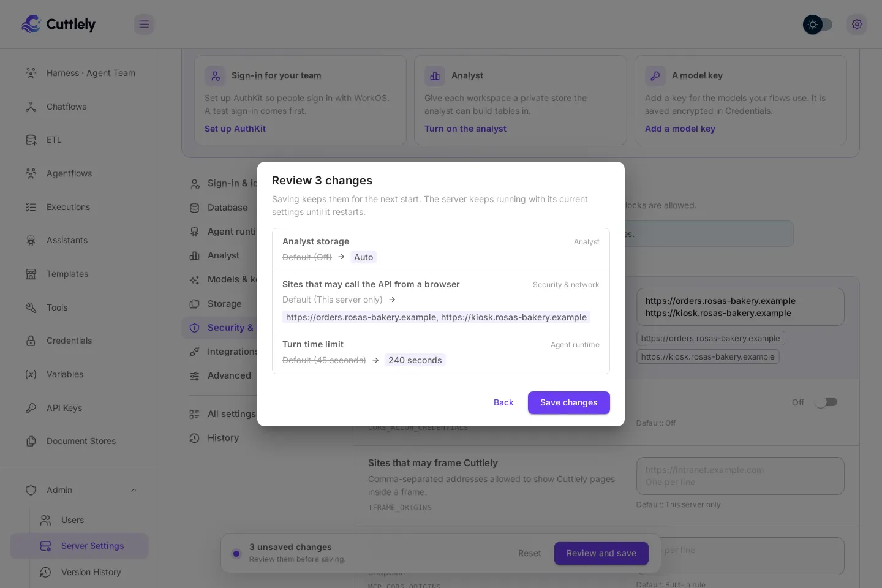Click Set up AuthKit link
This screenshot has width=882, height=588.
(x=235, y=129)
